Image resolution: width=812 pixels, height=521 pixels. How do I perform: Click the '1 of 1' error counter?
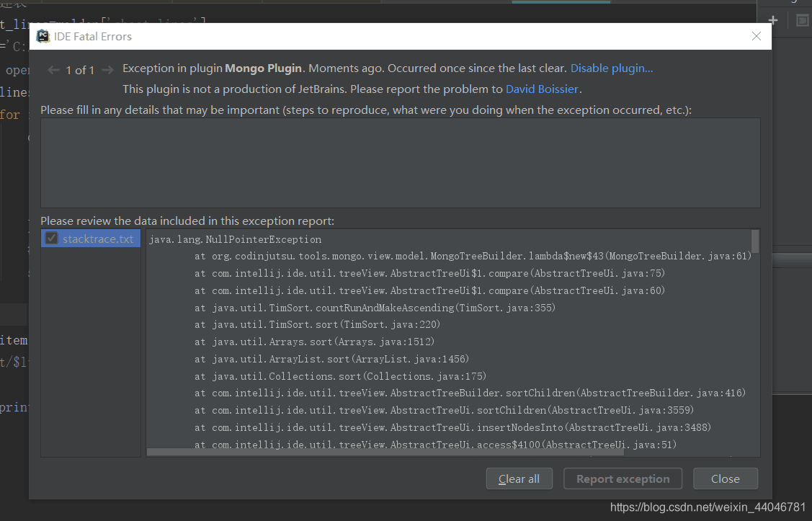pyautogui.click(x=80, y=71)
